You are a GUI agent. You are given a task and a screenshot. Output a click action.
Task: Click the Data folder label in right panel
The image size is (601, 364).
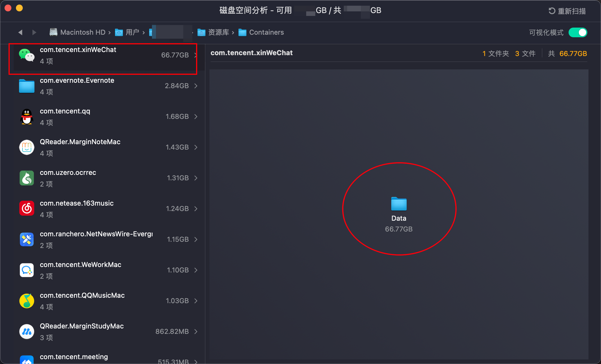(x=399, y=218)
